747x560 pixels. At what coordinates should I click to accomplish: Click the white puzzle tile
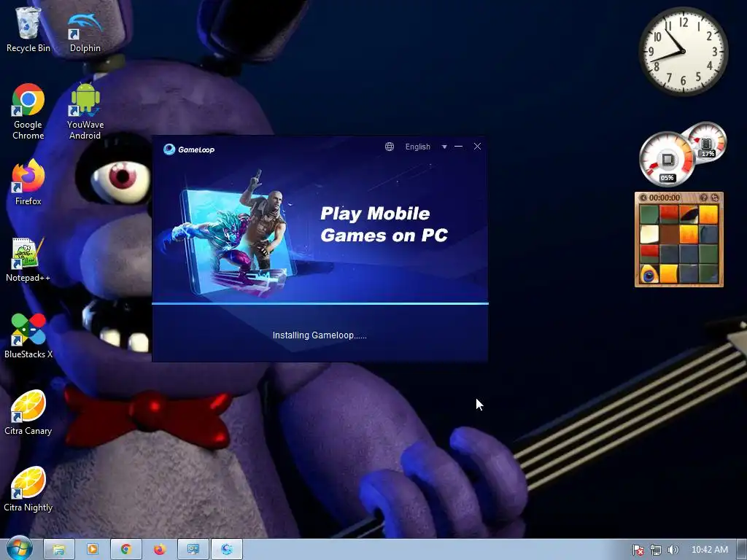[649, 234]
